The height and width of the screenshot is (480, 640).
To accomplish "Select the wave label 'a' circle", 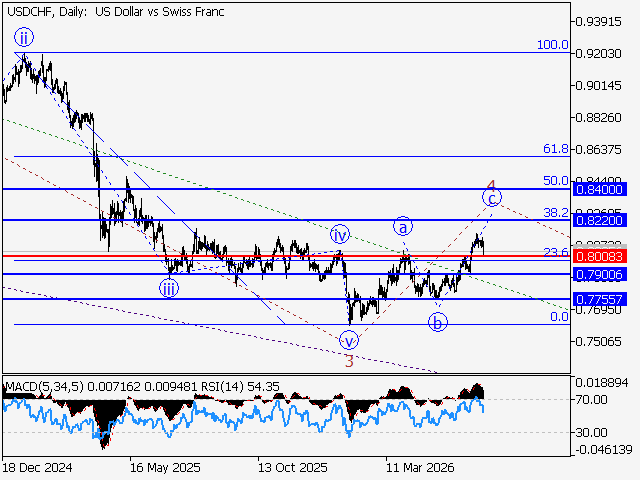I will pyautogui.click(x=403, y=227).
